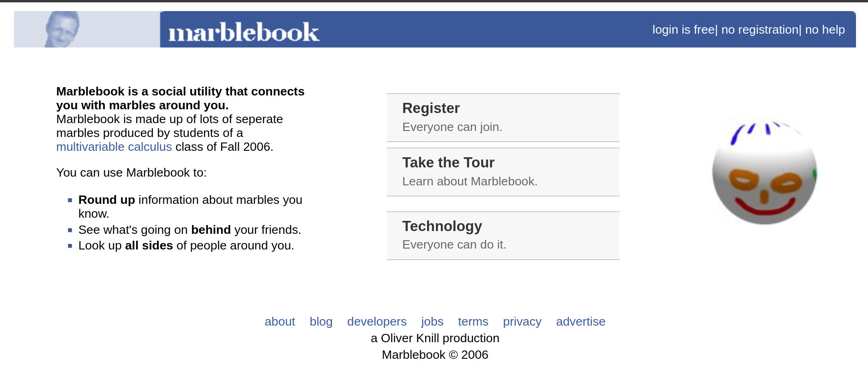
Task: Go to the developers footer link
Action: 377,322
